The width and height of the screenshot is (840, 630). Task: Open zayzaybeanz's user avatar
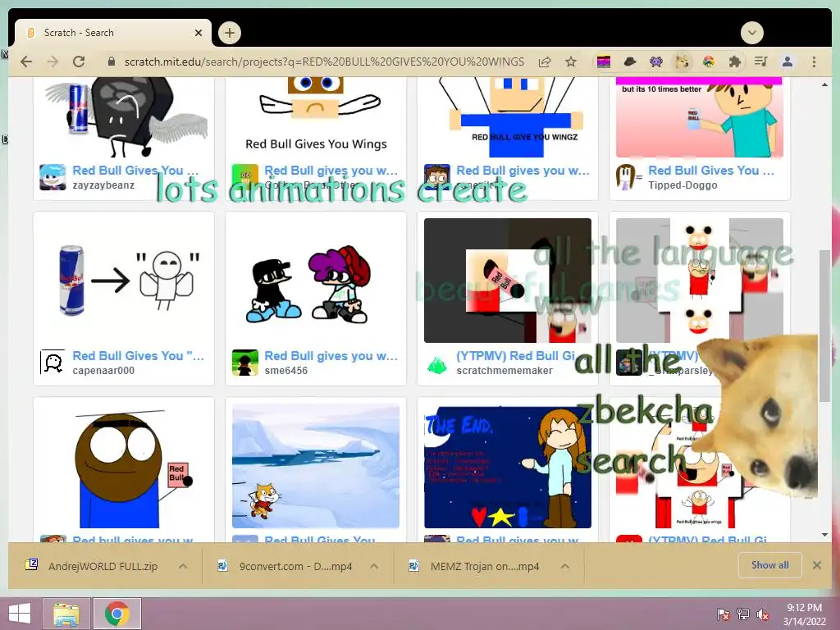click(x=52, y=177)
